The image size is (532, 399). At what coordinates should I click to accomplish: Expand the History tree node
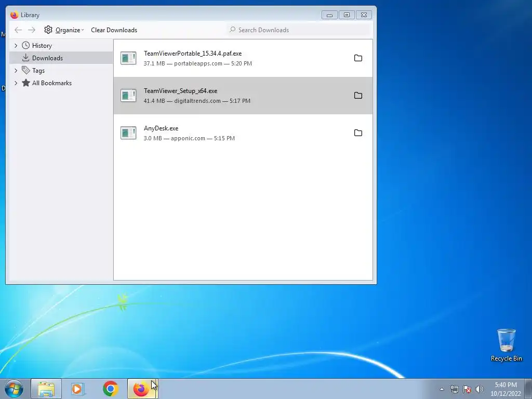(16, 46)
